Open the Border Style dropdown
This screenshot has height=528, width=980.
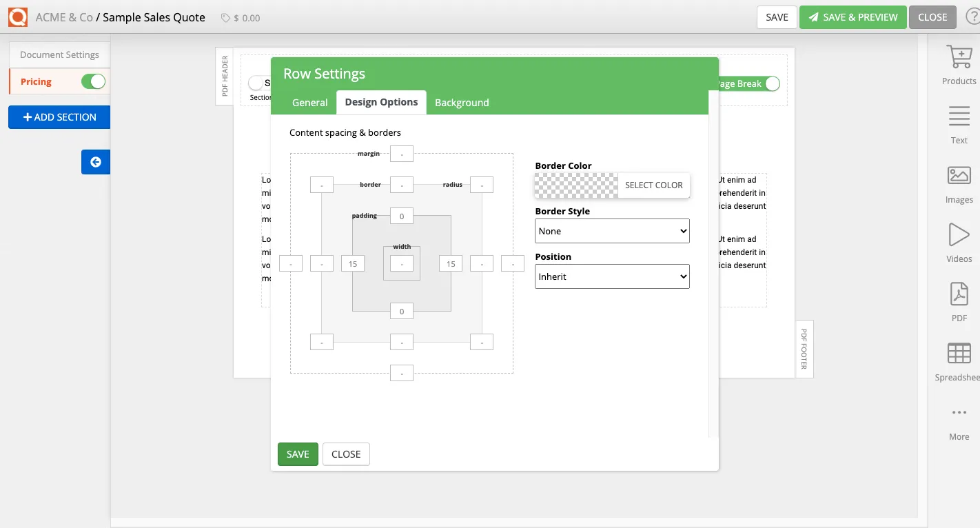(612, 231)
